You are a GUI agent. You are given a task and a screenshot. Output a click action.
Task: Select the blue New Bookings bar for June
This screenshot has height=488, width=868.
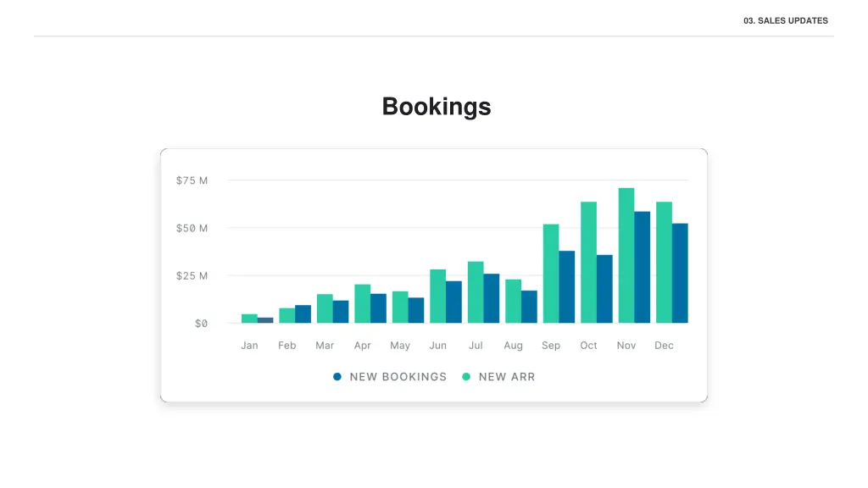click(453, 302)
